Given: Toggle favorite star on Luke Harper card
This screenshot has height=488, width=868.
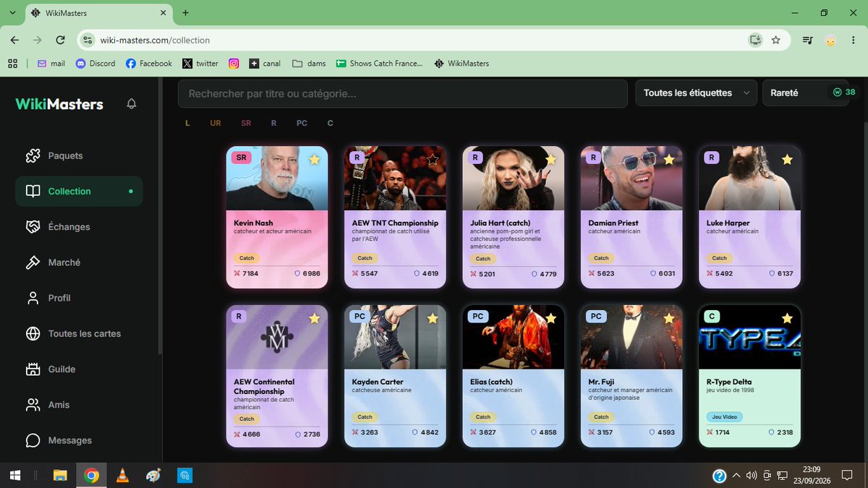Looking at the screenshot, I should tap(787, 159).
